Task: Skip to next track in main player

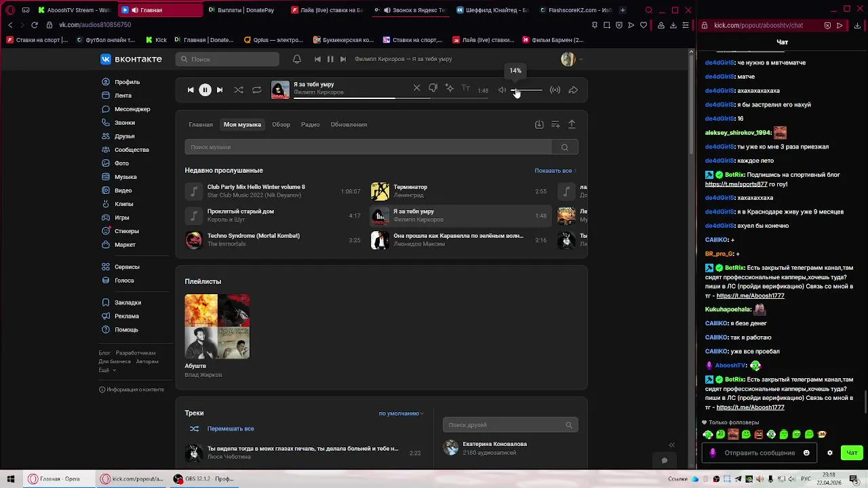Action: click(x=220, y=89)
